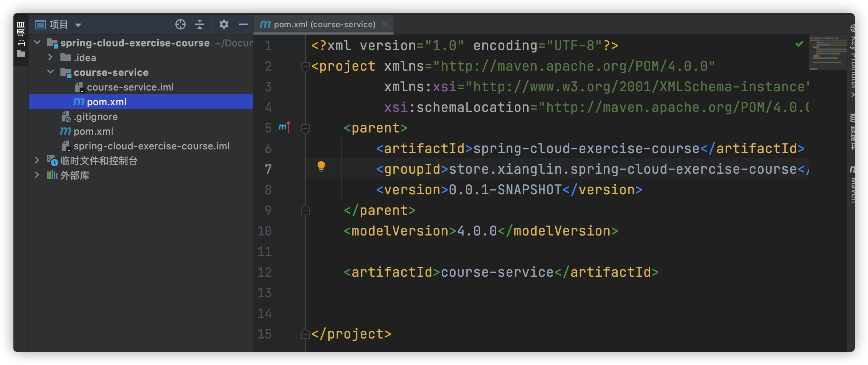Click the green inspection checkmark
This screenshot has width=868, height=365.
coord(799,44)
